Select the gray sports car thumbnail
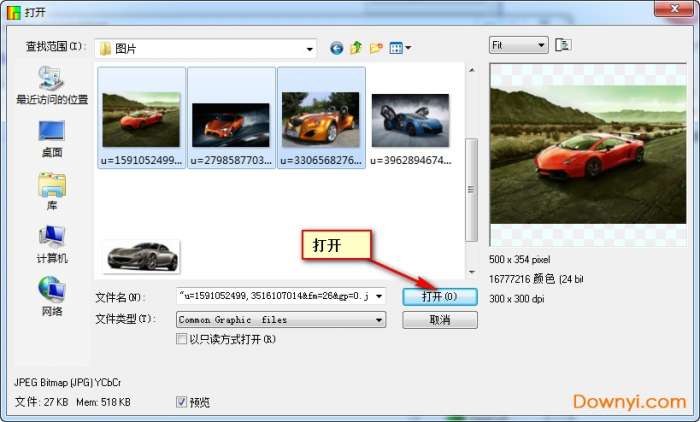This screenshot has width=700, height=422. (x=141, y=256)
